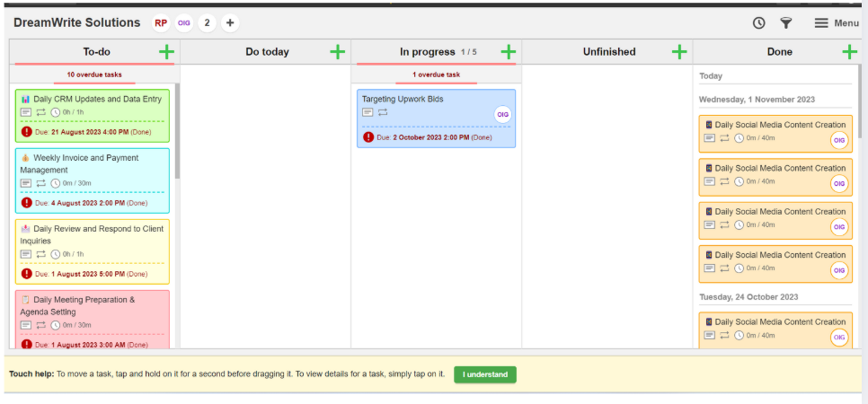Open the hamburger Menu
Viewport: 868px width, 404px height.
pyautogui.click(x=836, y=23)
